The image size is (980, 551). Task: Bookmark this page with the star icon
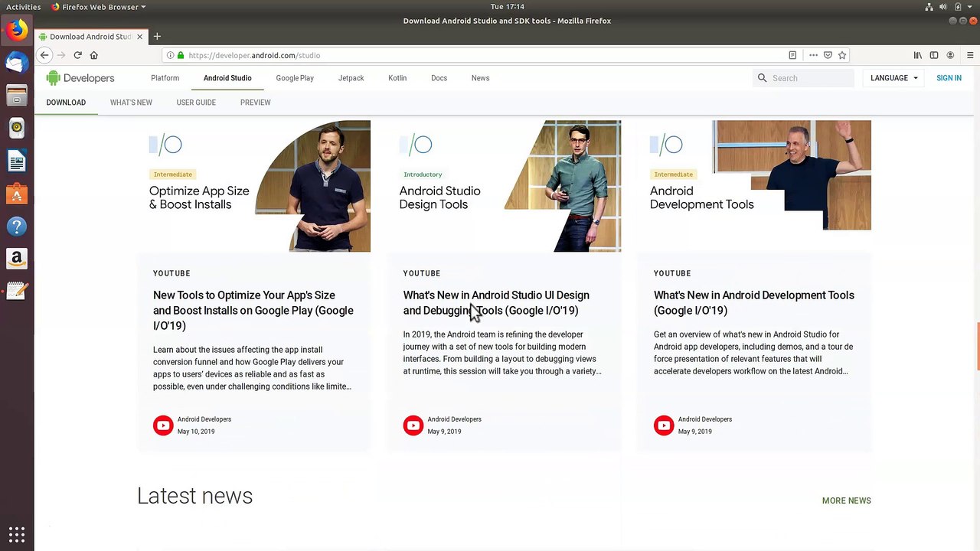tap(842, 55)
